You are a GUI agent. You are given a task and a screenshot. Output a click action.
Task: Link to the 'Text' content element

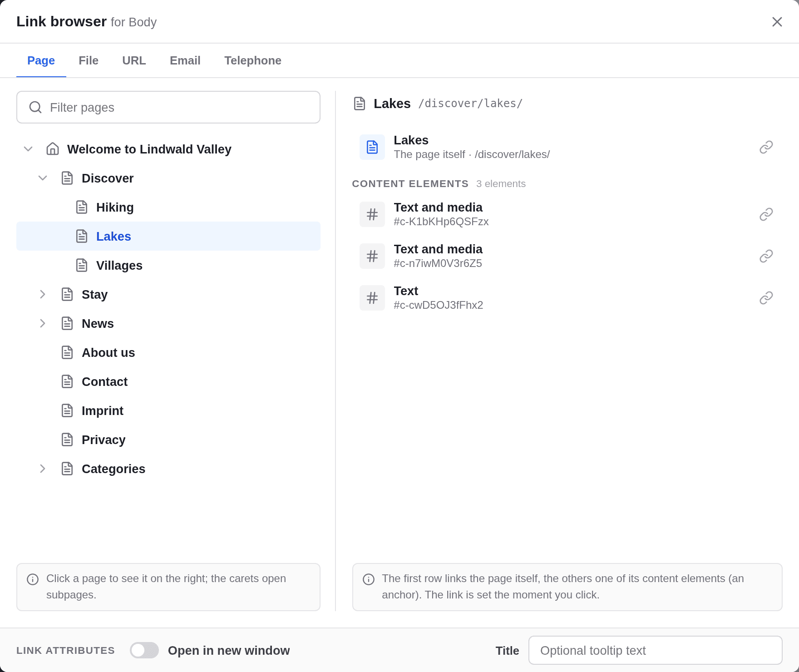pos(567,298)
